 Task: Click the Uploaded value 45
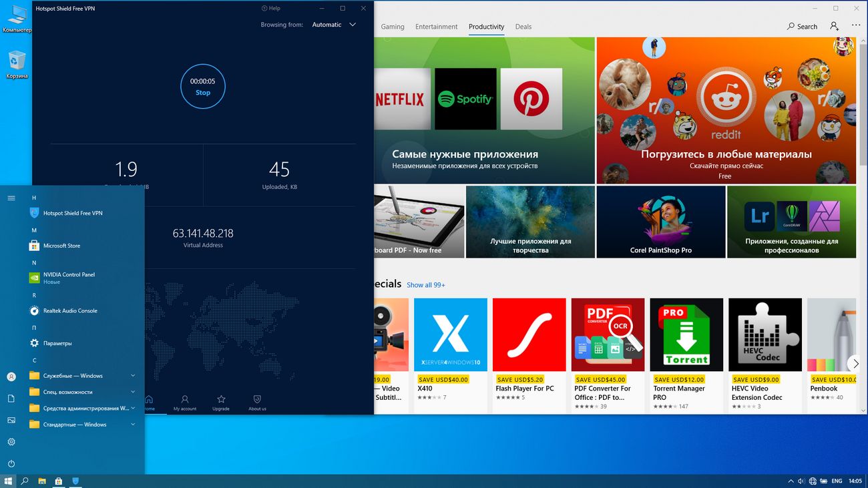(x=279, y=169)
